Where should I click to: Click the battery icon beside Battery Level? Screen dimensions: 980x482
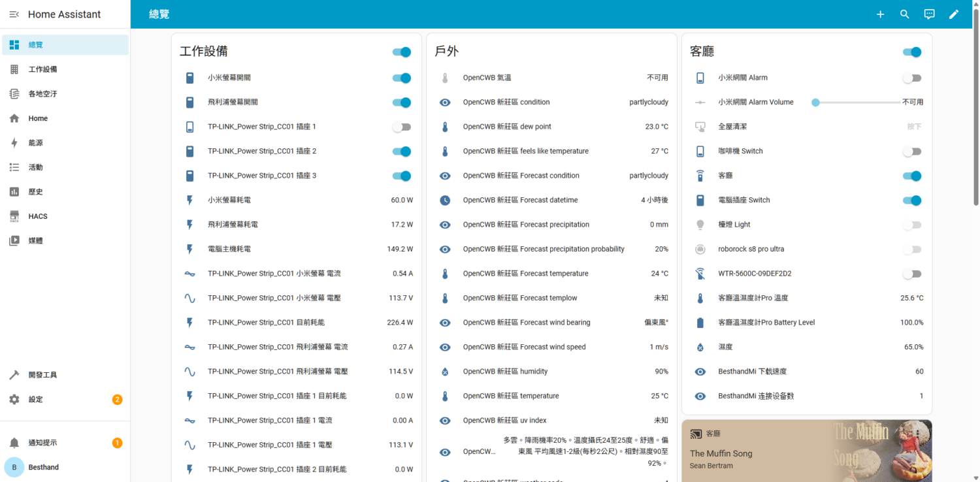pyautogui.click(x=700, y=323)
